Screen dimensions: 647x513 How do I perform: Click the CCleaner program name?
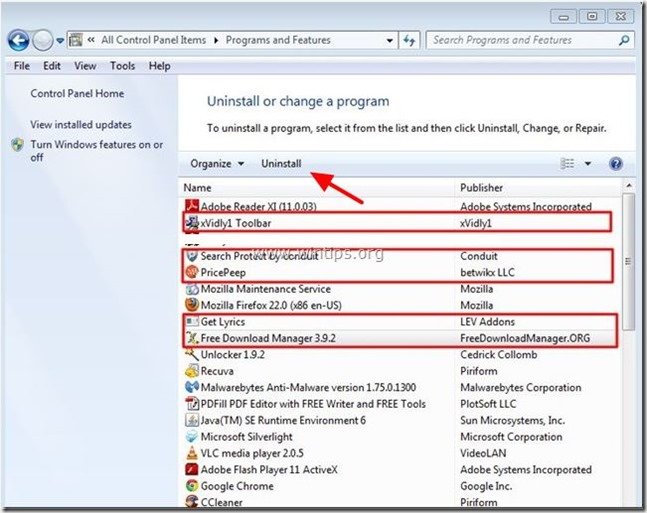[x=222, y=502]
